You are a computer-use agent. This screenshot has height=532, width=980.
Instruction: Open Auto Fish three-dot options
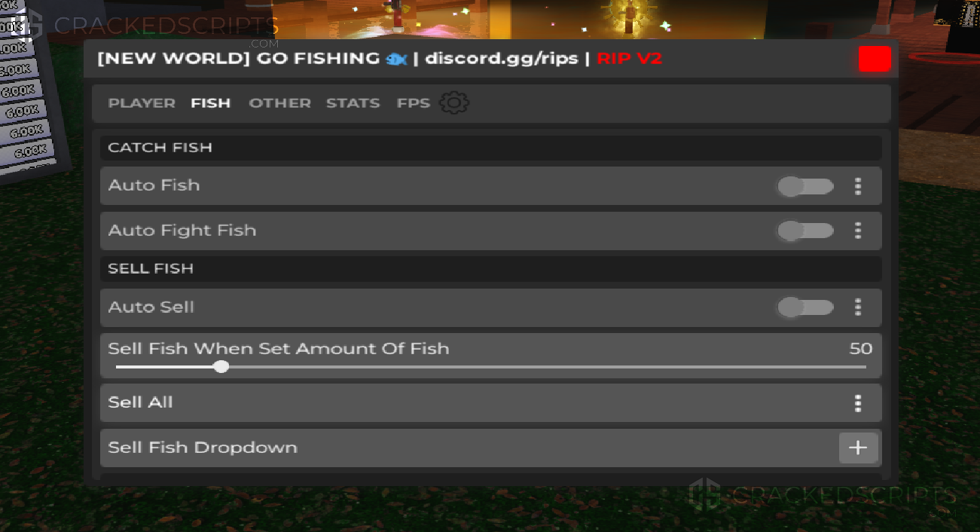(858, 186)
